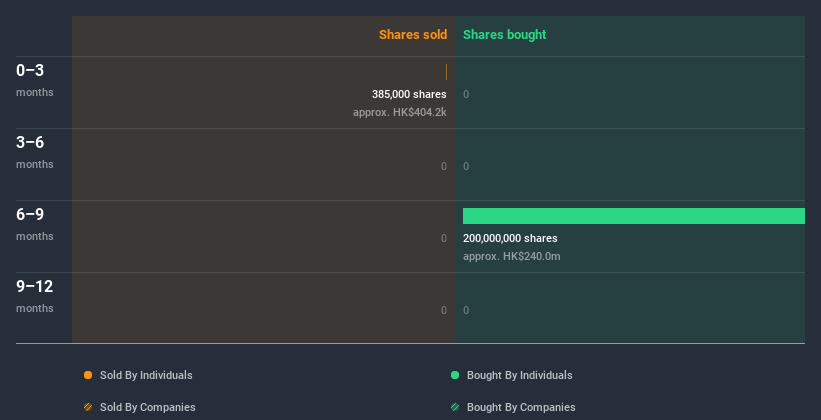The width and height of the screenshot is (821, 420).
Task: Click the shares bought 0 in 3–6 months row
Action: pyautogui.click(x=466, y=167)
